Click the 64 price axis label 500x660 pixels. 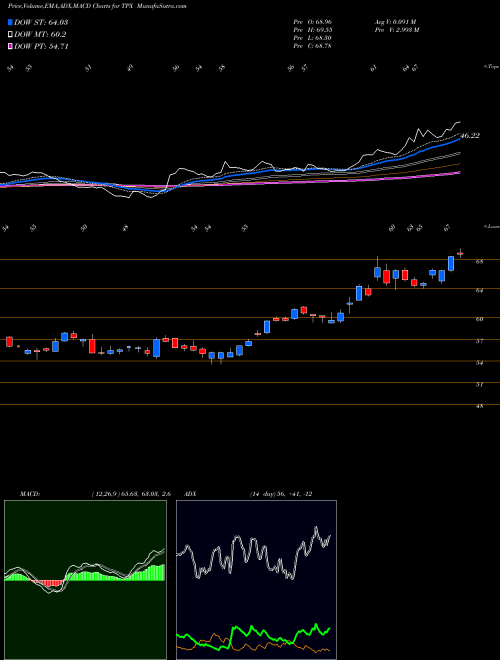pyautogui.click(x=480, y=290)
